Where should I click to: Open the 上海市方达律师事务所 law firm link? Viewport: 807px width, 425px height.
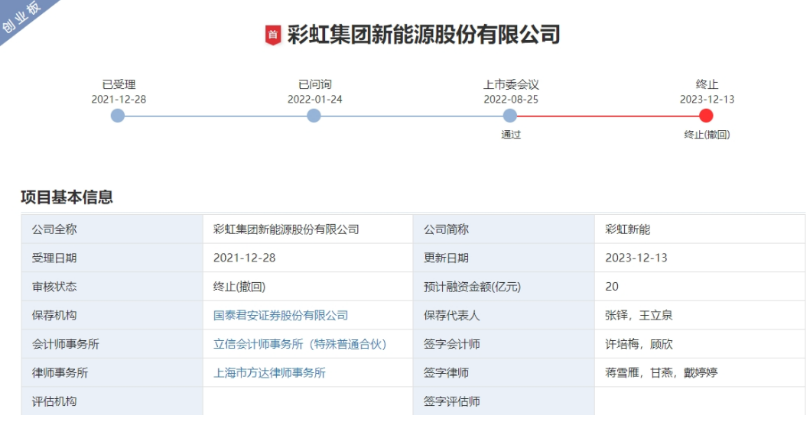click(269, 373)
